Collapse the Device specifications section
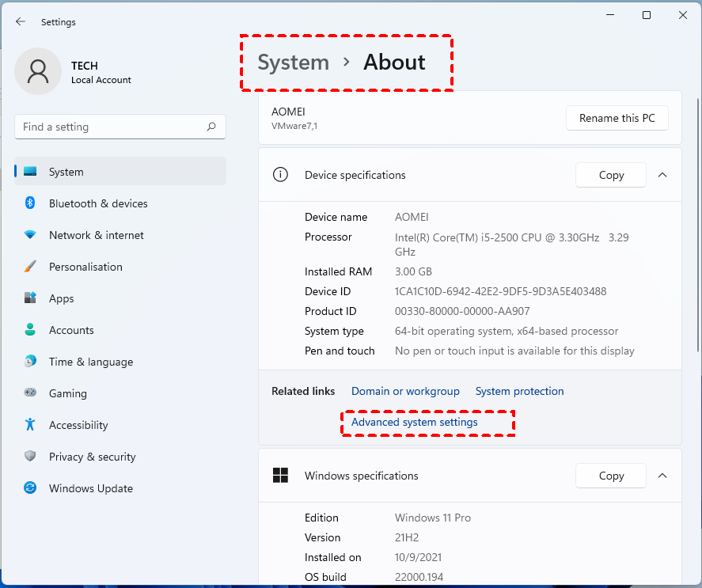This screenshot has width=702, height=588. coord(662,175)
